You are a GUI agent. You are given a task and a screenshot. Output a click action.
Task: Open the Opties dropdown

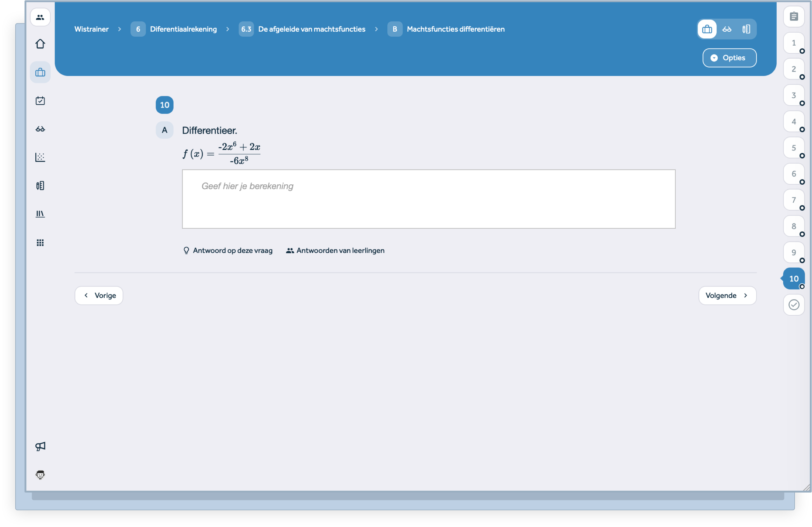click(x=729, y=58)
